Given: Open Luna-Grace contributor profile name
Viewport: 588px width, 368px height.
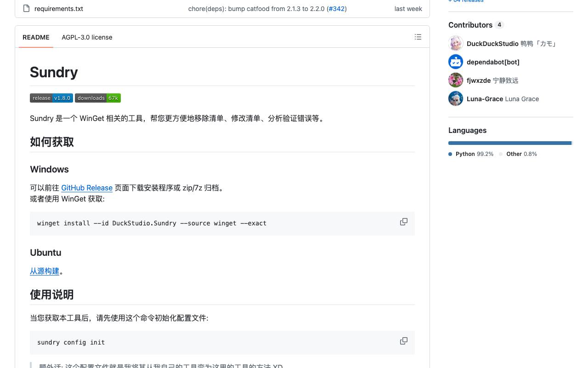Looking at the screenshot, I should coord(485,99).
